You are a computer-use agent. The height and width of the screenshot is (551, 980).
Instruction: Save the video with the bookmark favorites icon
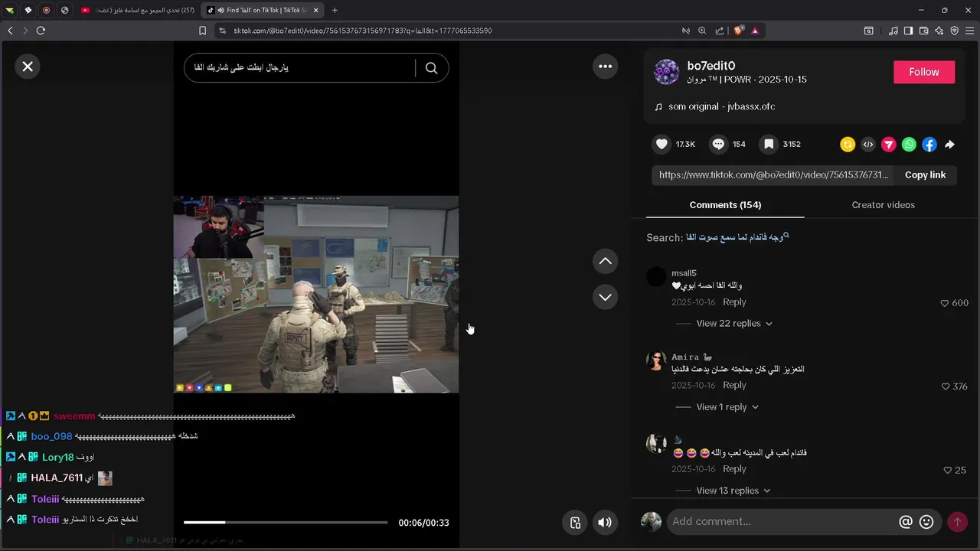[x=768, y=144]
